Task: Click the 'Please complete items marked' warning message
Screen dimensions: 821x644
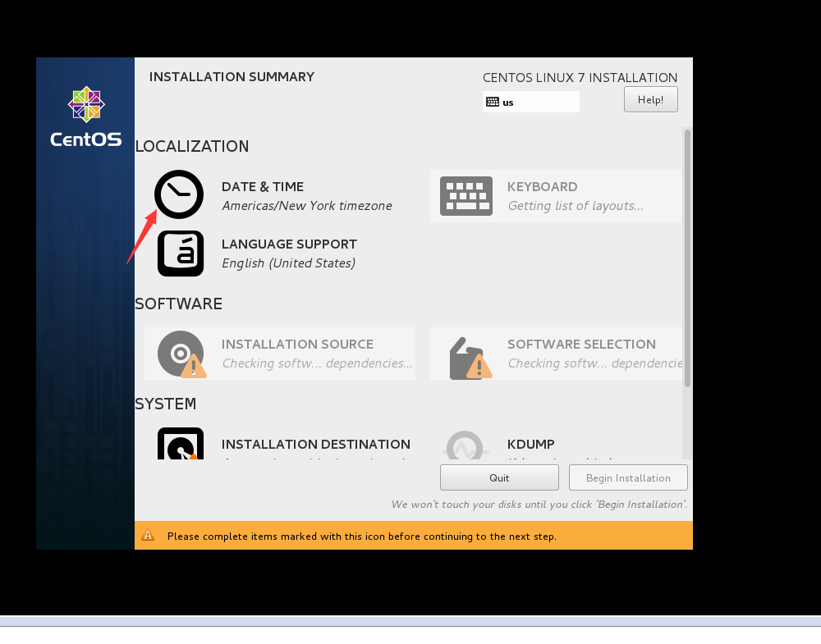Action: click(x=362, y=537)
